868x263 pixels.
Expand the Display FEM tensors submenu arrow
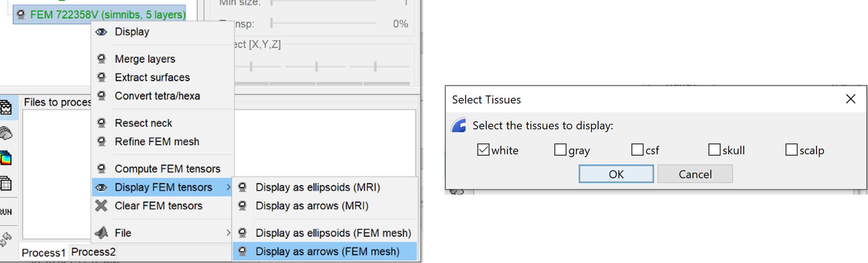click(x=228, y=187)
